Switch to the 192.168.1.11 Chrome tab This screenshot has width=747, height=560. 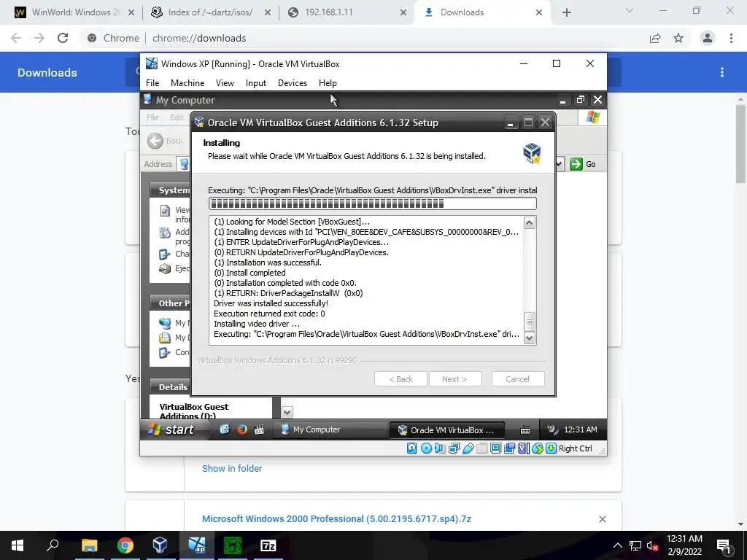[x=348, y=12]
